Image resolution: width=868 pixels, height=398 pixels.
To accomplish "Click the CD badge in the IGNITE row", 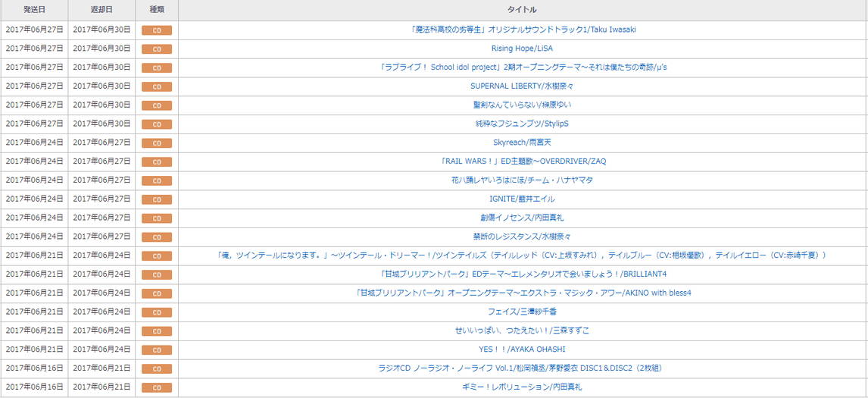I will (x=157, y=199).
